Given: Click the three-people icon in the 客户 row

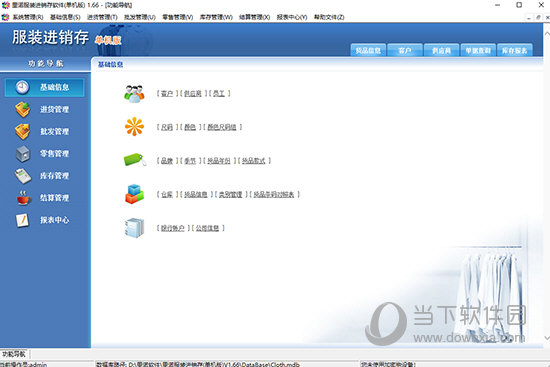Looking at the screenshot, I should (x=134, y=94).
